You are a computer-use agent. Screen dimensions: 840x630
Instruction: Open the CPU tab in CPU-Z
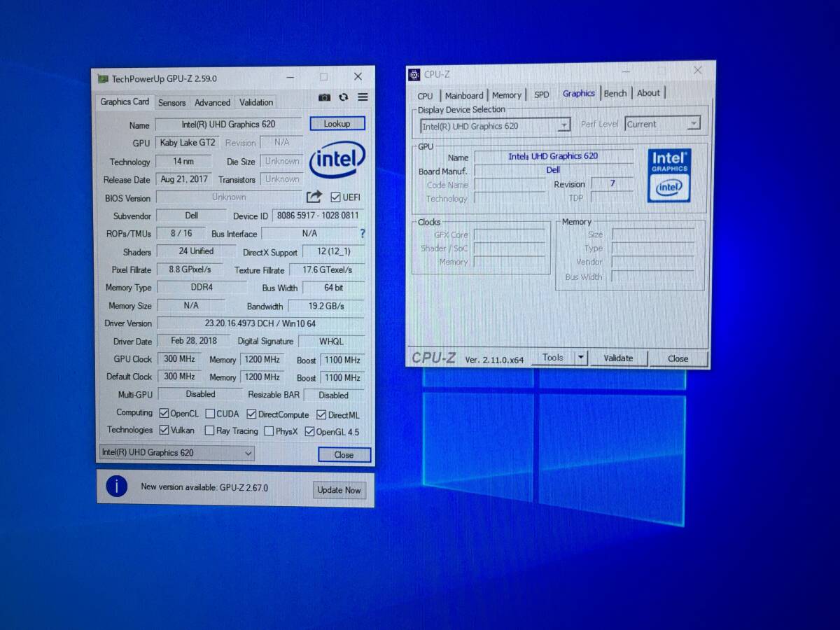point(425,96)
